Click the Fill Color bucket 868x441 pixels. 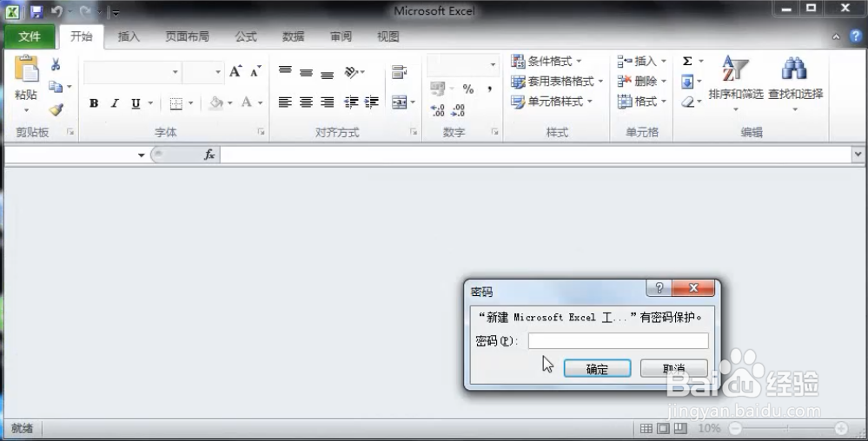coord(216,103)
